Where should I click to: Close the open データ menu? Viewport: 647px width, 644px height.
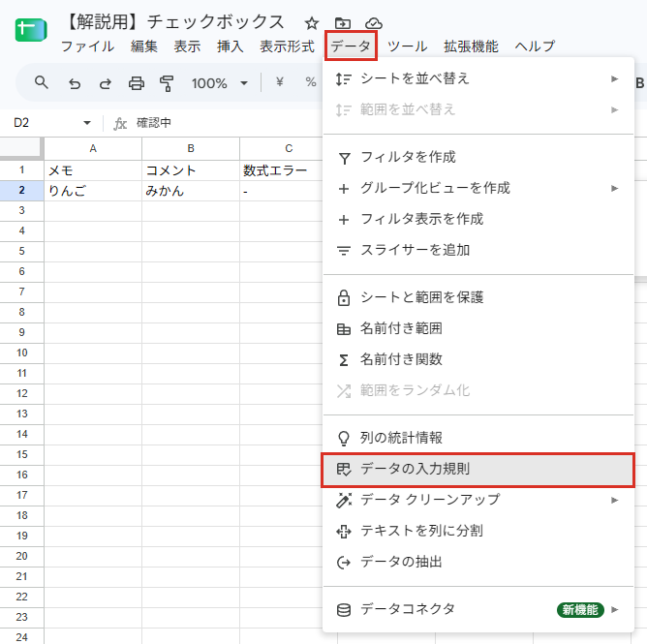tap(351, 46)
